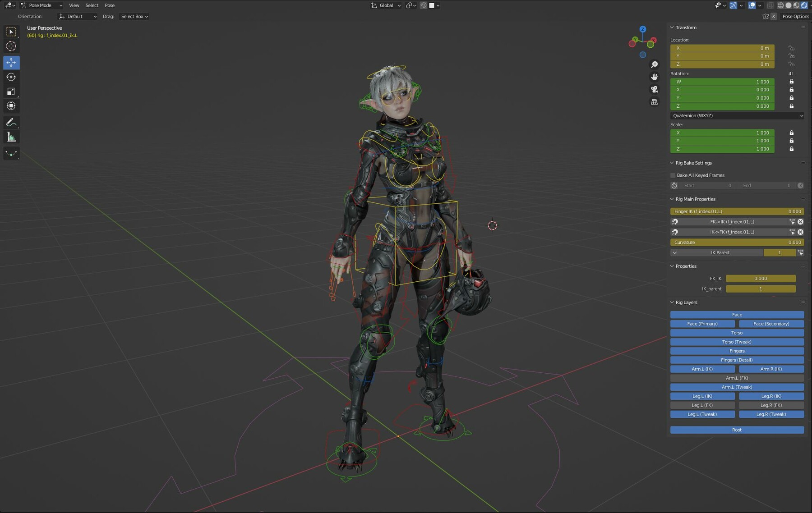Screen dimensions: 812x513
Task: Select the Rotate tool
Action: [11, 77]
